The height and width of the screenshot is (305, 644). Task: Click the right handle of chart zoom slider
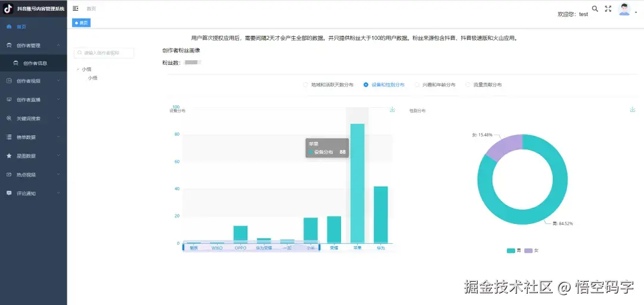pos(319,248)
